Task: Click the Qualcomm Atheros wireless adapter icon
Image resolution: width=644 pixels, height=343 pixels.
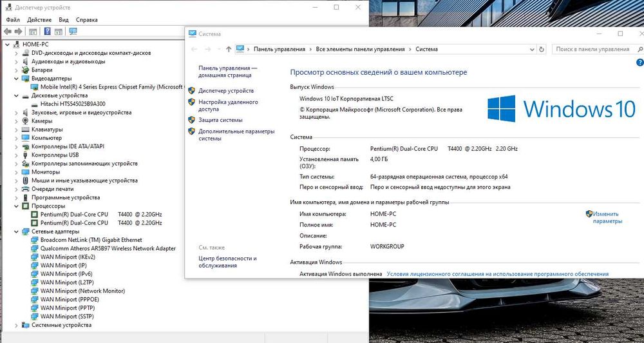Action: pos(35,248)
